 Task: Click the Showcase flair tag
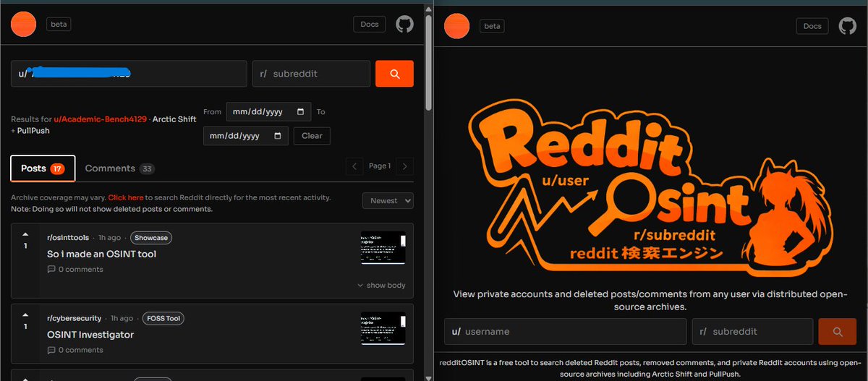pos(151,237)
